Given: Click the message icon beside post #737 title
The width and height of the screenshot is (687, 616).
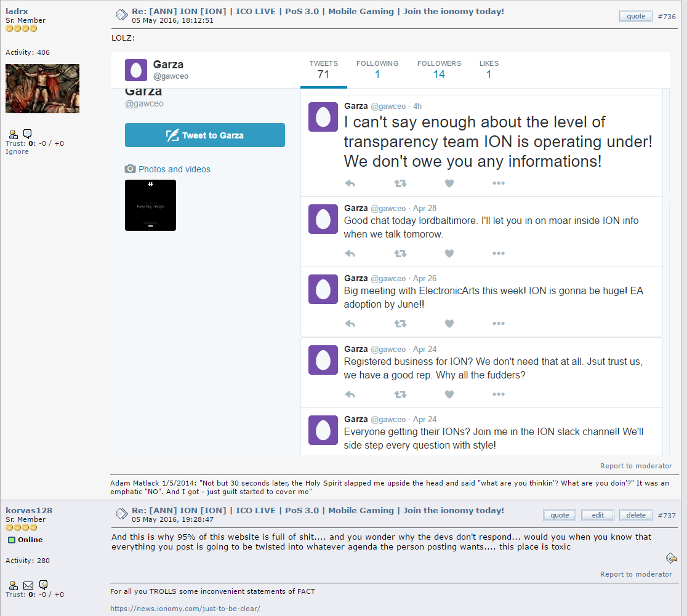Looking at the screenshot, I should pos(121,514).
